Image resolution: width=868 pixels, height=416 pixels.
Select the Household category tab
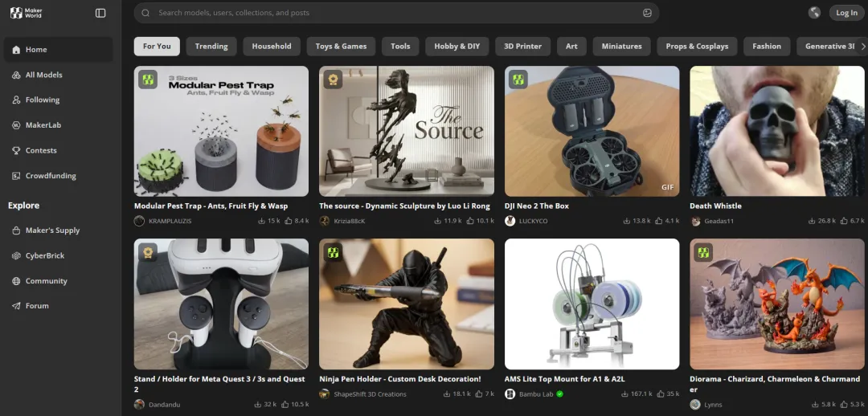point(272,47)
